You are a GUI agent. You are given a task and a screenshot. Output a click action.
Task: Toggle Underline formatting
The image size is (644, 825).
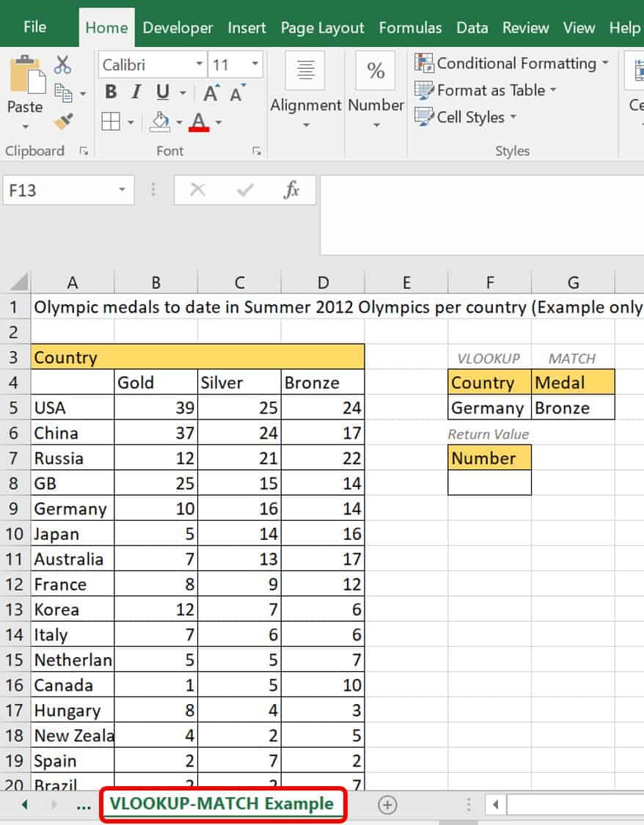pos(163,92)
